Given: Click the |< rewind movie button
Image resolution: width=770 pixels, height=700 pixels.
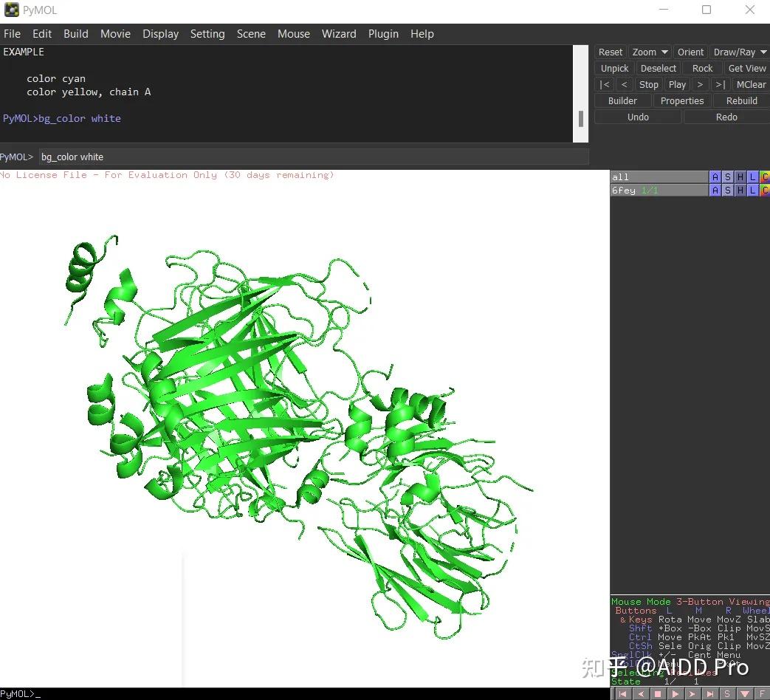Looking at the screenshot, I should pyautogui.click(x=605, y=84).
